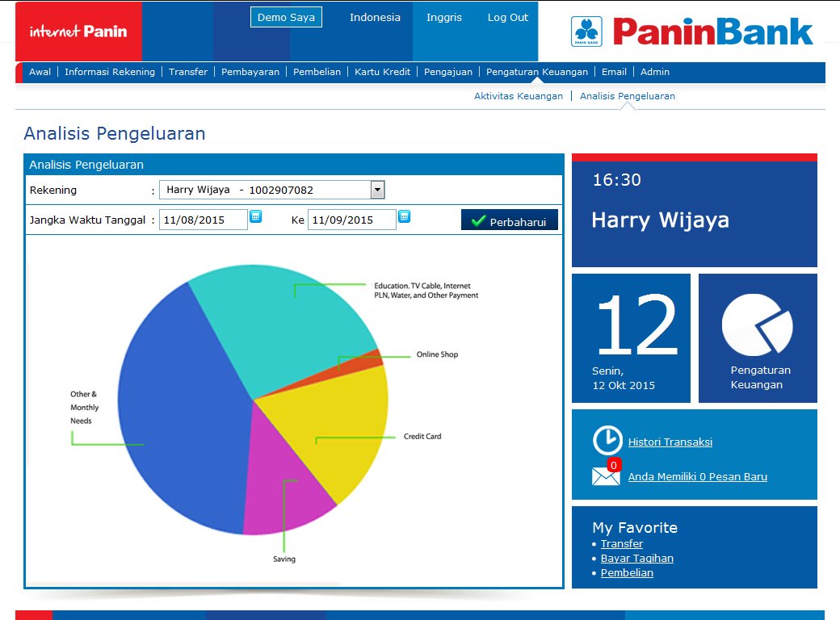The height and width of the screenshot is (620, 840).
Task: Click the Perbaharui update button
Action: (x=510, y=220)
